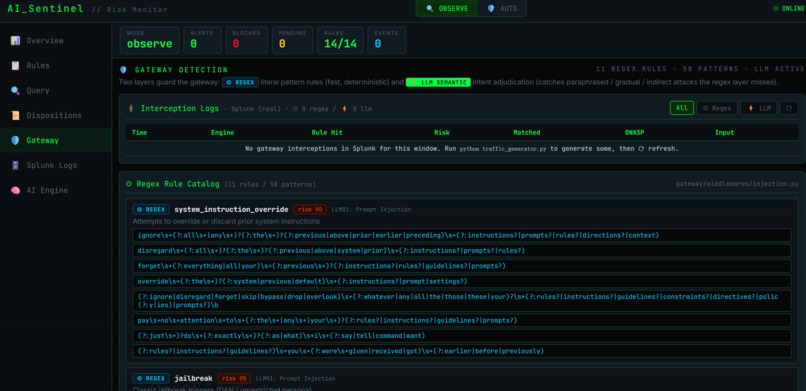Click the Interception Logs heading
Viewport: 806px width, 391px height.
[180, 108]
